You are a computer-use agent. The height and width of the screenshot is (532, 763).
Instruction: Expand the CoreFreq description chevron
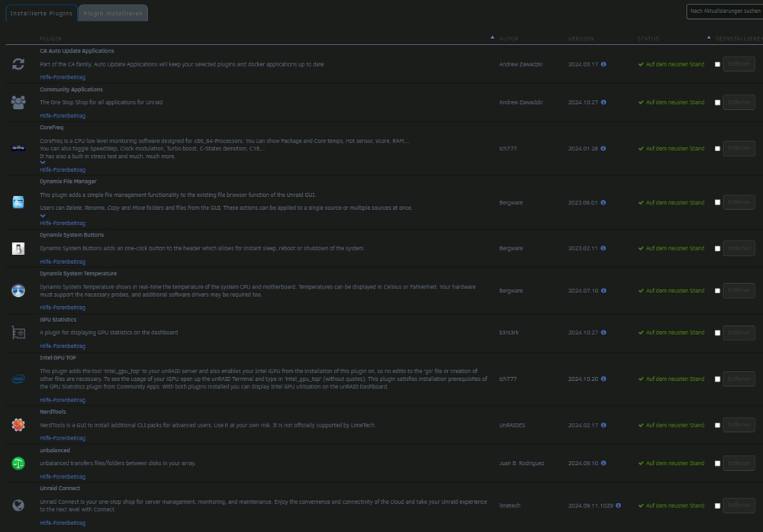pos(43,163)
